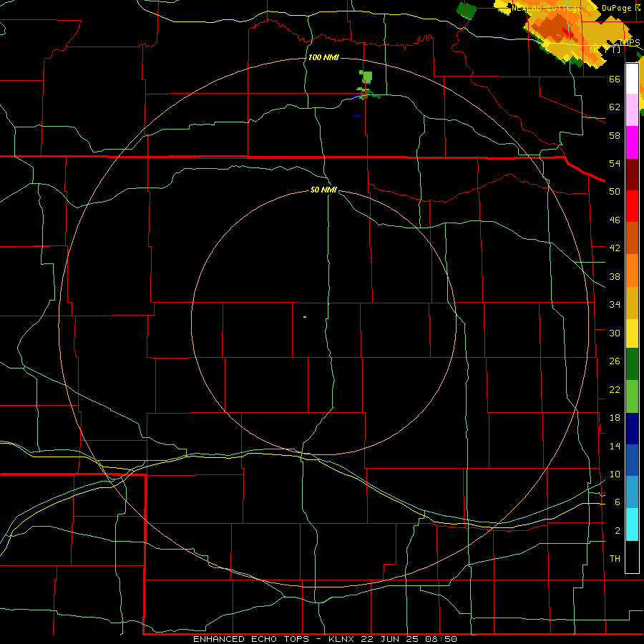Select the navy blue legend swatch
The height and width of the screenshot is (644, 644).
point(632,429)
